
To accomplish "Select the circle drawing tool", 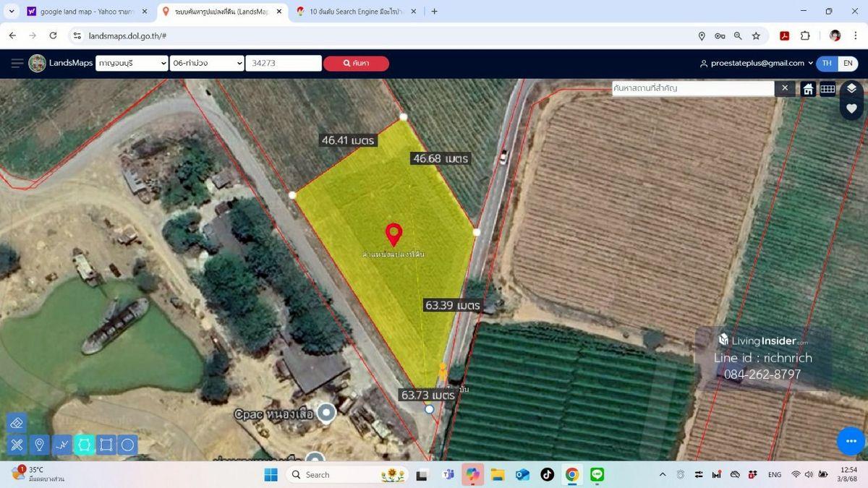I will click(128, 445).
